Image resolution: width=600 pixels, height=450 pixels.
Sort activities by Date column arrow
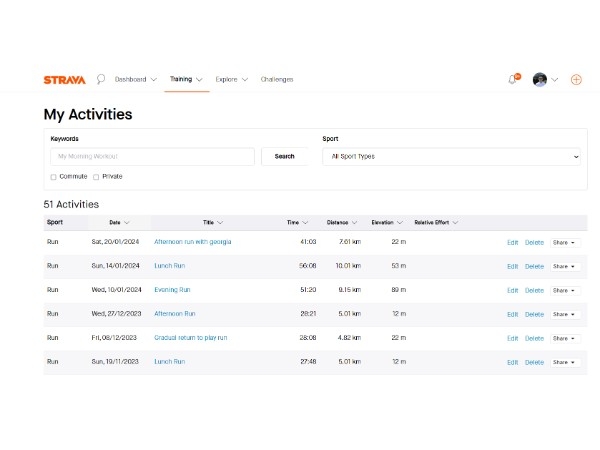pyautogui.click(x=127, y=223)
